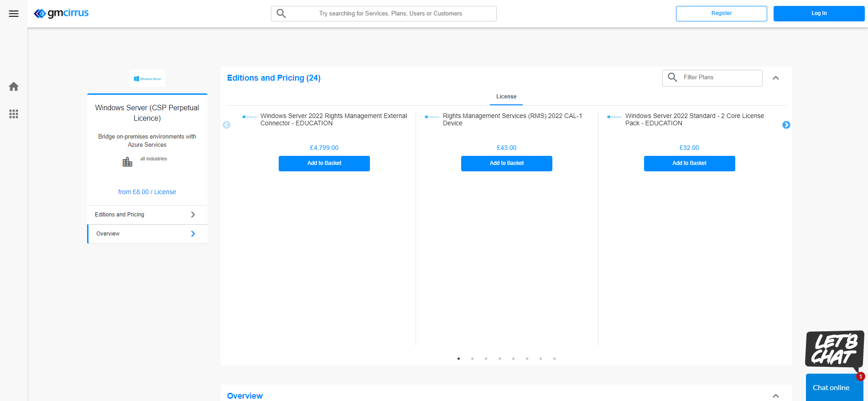868x401 pixels.
Task: Click 'Windows Server 2022 Rights Management External Connector' title
Action: coord(334,119)
